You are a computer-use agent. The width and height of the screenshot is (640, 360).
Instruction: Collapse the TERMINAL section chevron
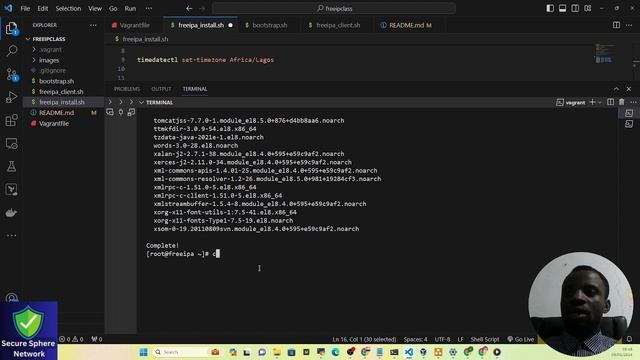(141, 102)
